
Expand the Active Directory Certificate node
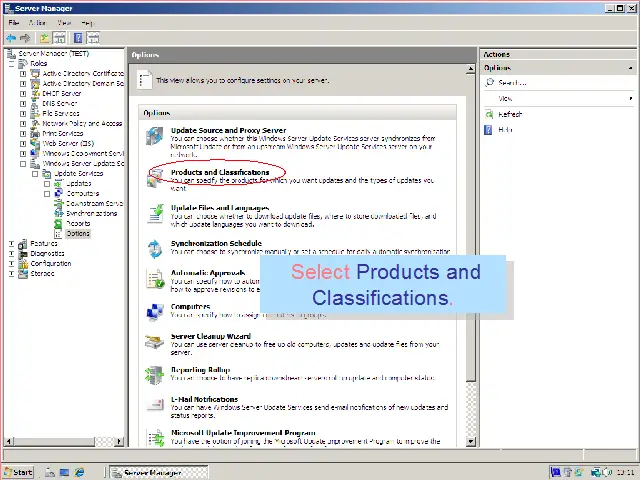click(23, 73)
